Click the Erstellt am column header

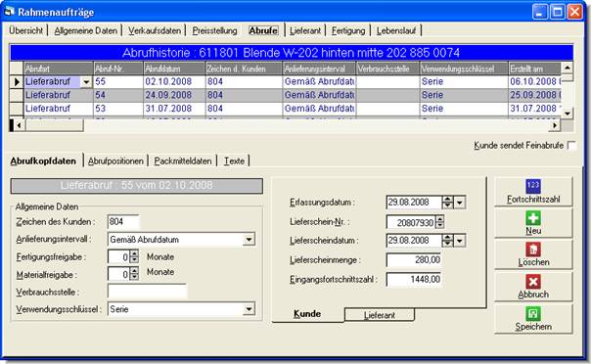(534, 68)
